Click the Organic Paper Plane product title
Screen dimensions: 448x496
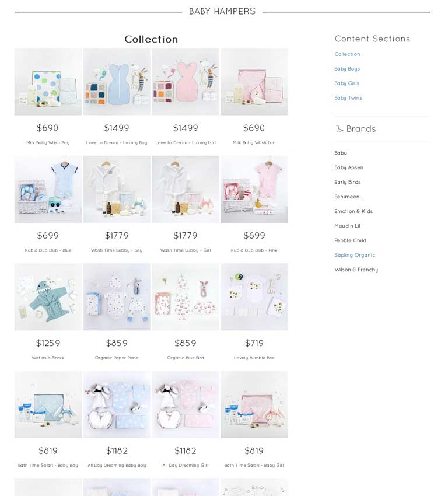[x=117, y=358]
